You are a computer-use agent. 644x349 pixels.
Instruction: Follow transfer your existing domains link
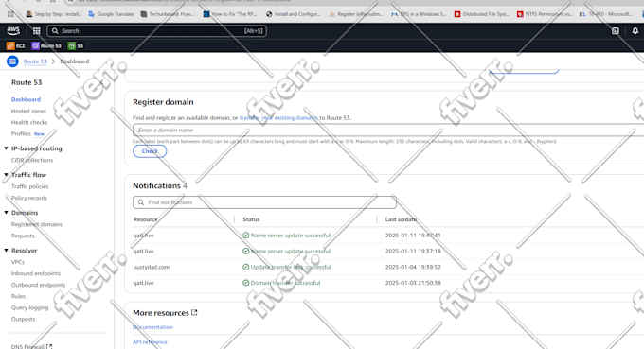(x=278, y=118)
